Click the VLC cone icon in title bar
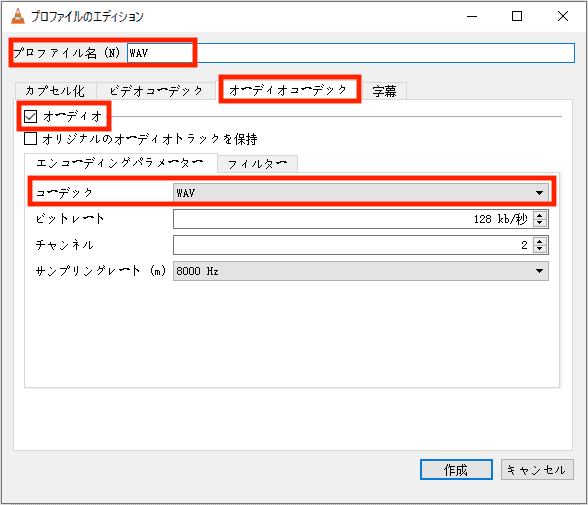588x505 pixels. pos(18,16)
